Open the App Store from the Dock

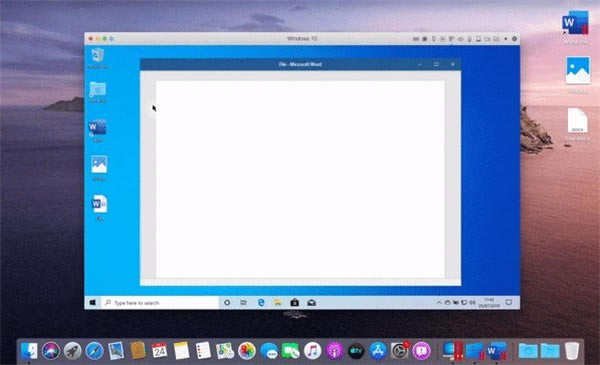tap(378, 350)
